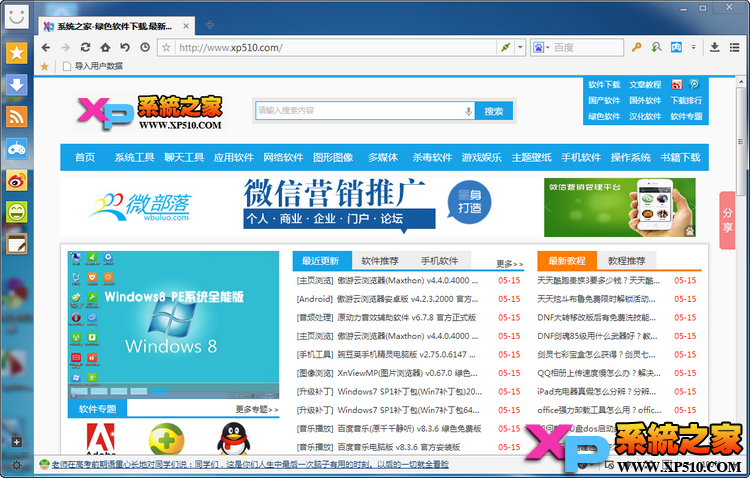Open the browser main menu icon
The width and height of the screenshot is (750, 478).
coord(735,47)
